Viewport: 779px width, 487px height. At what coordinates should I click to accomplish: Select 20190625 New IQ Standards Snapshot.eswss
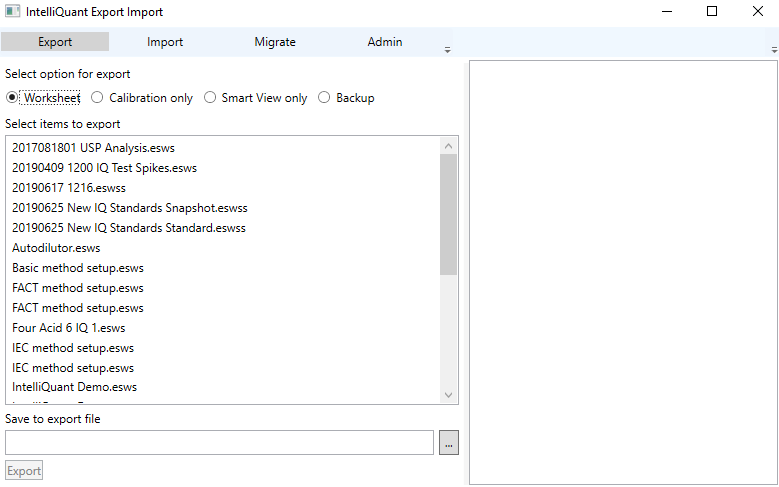130,208
